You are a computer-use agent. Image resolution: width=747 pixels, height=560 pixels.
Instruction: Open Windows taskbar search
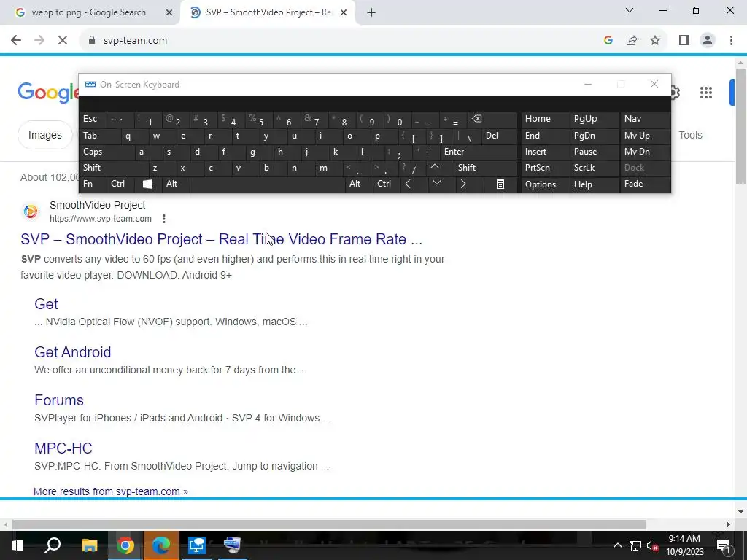(x=53, y=545)
